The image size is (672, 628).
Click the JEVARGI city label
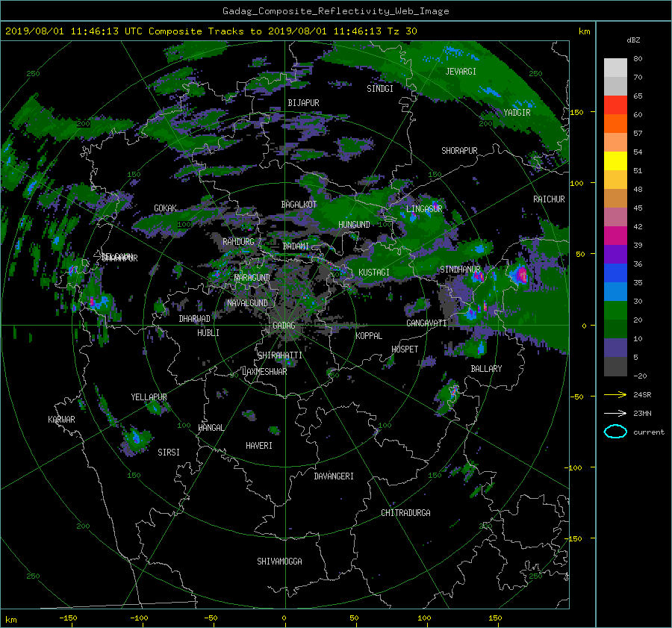click(x=461, y=72)
